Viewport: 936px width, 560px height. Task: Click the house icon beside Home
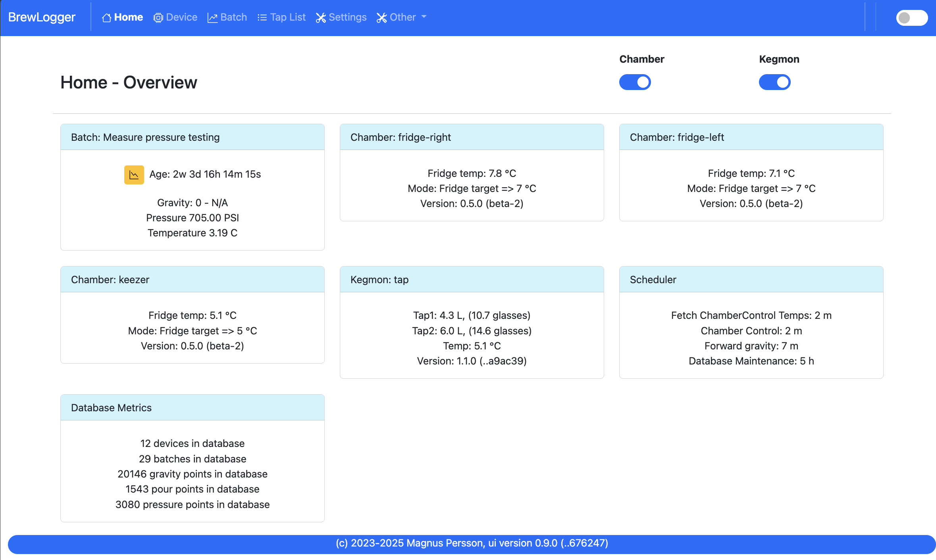pos(106,18)
